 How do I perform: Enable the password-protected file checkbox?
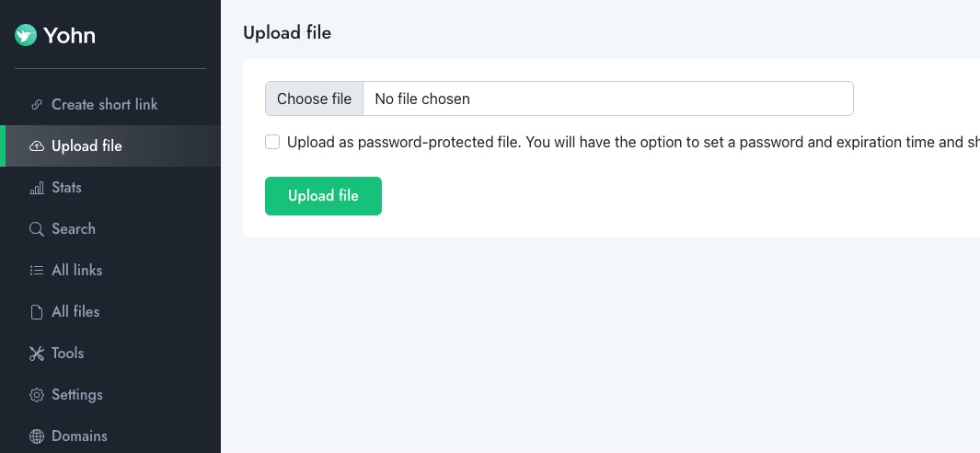[272, 142]
